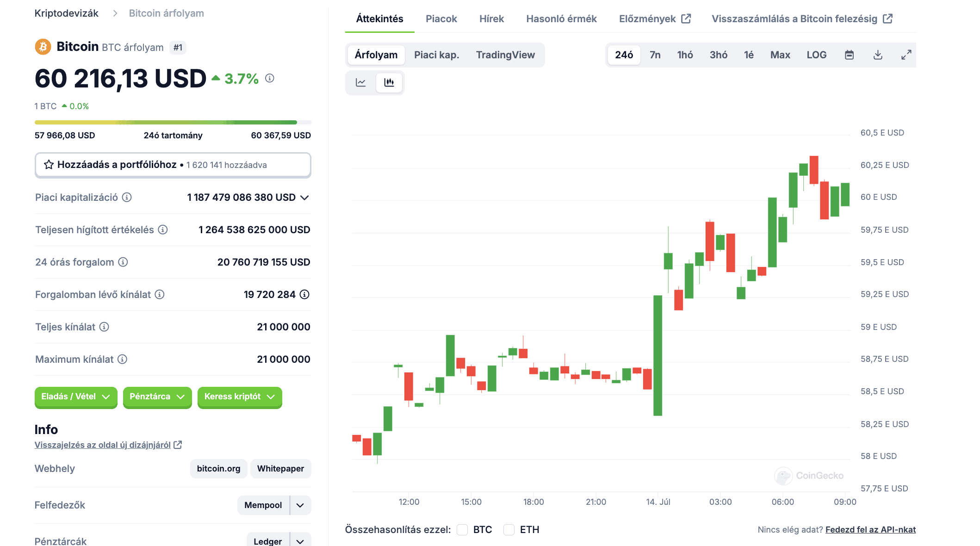Open Visszajelzés az oldal új dizájnjáról link
The width and height of the screenshot is (980, 546).
pyautogui.click(x=103, y=445)
